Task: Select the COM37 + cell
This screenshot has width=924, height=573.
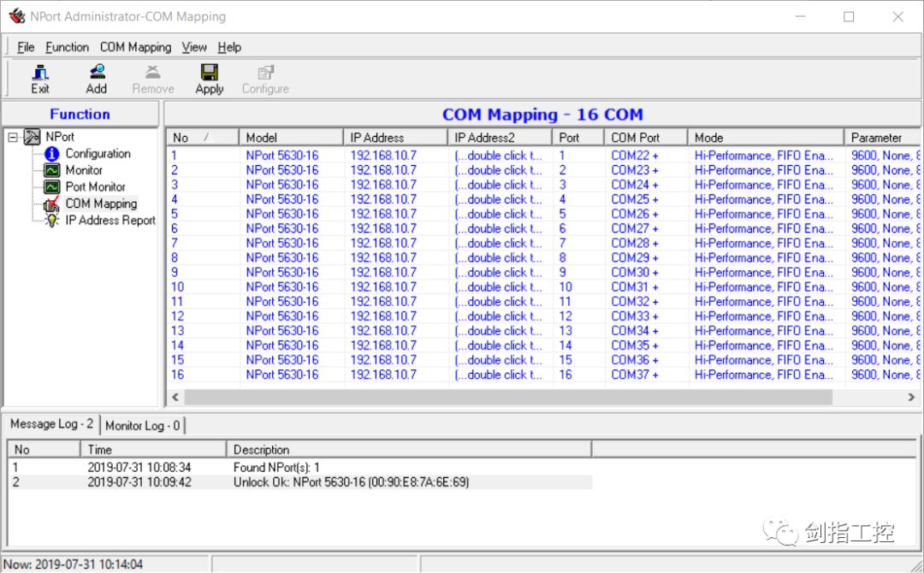Action: click(x=635, y=375)
